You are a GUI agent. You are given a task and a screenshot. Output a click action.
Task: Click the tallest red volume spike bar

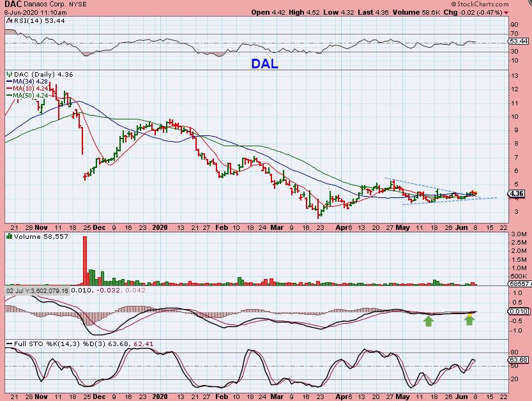85,261
